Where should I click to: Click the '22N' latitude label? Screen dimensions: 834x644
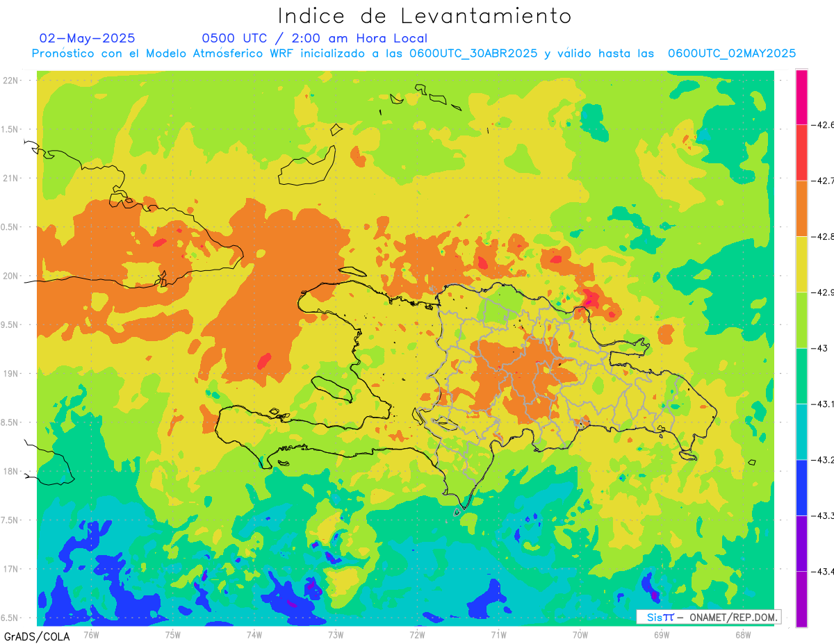click(x=10, y=81)
